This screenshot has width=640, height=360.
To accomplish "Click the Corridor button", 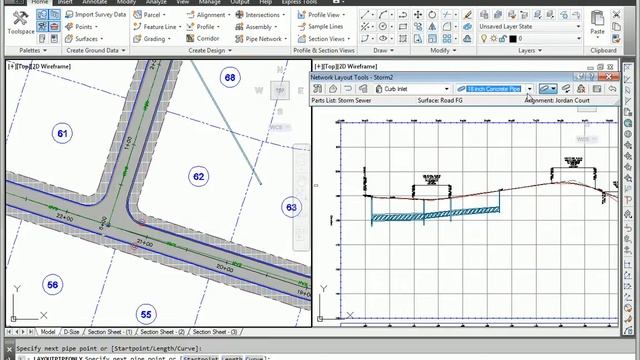I will [x=203, y=38].
